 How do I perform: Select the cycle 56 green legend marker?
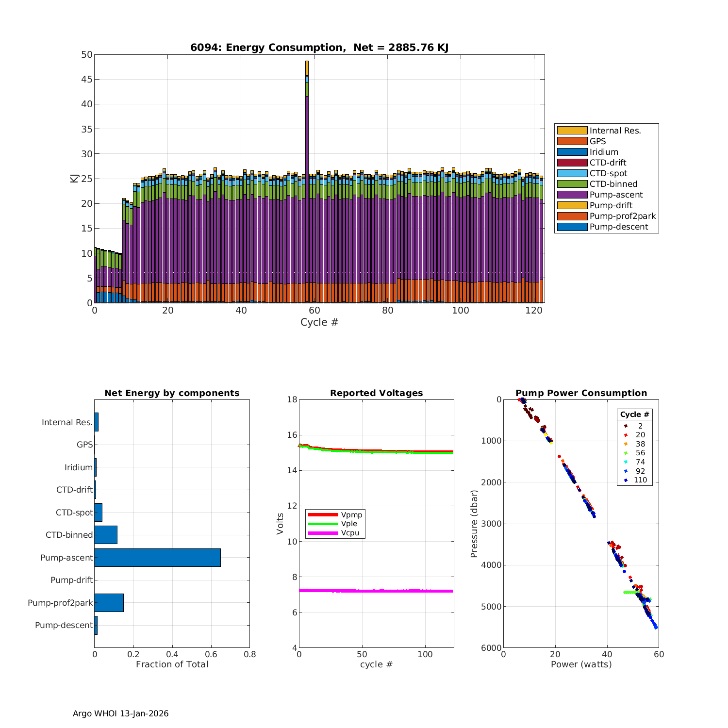[626, 453]
